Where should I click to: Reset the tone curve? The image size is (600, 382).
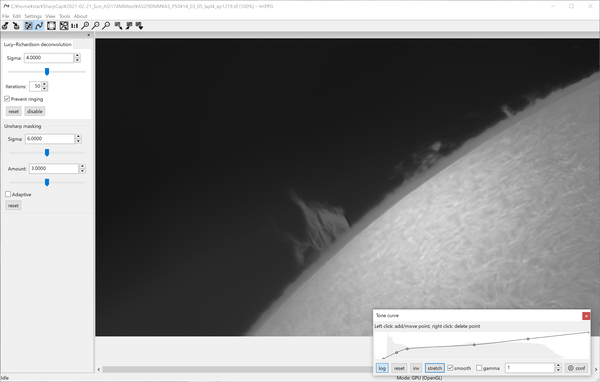pyautogui.click(x=399, y=368)
